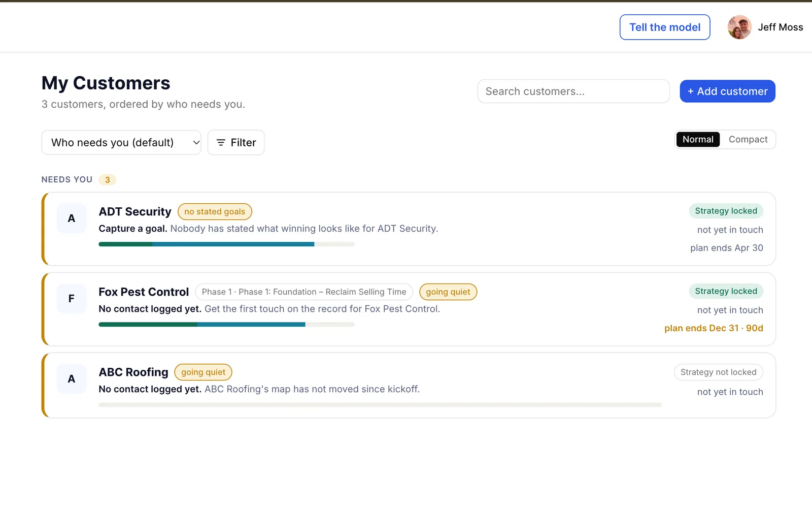The image size is (812, 508).
Task: Open the Filter options
Action: click(x=236, y=143)
